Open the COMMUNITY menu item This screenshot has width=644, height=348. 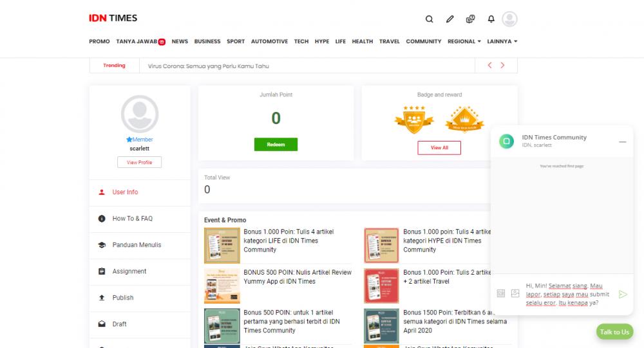[x=424, y=41]
